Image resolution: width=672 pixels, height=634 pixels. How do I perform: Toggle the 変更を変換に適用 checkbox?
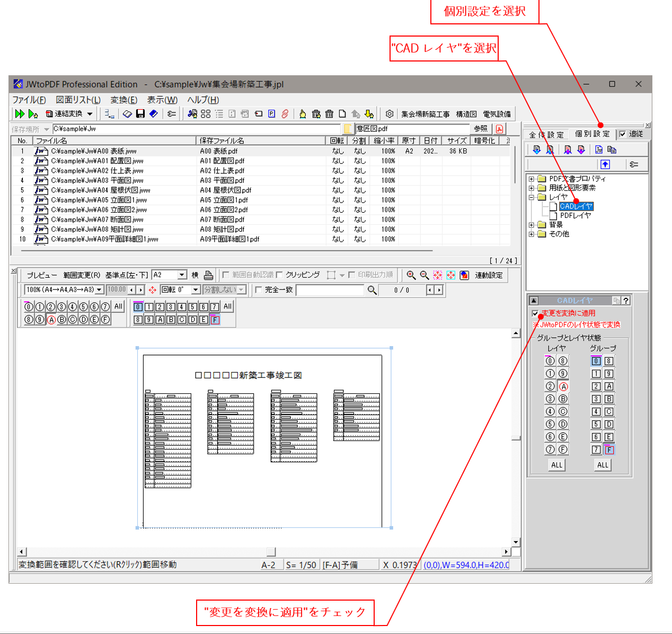click(535, 313)
